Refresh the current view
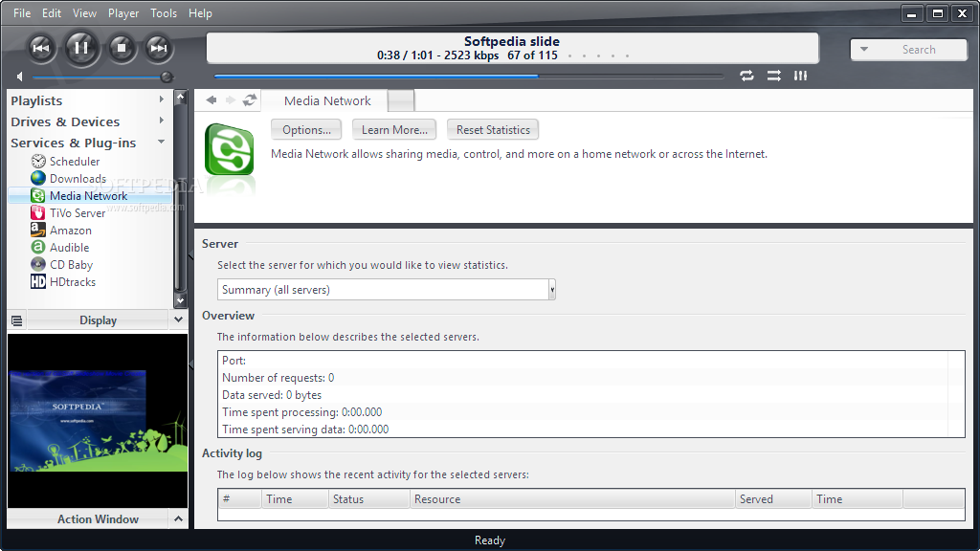 coord(250,99)
